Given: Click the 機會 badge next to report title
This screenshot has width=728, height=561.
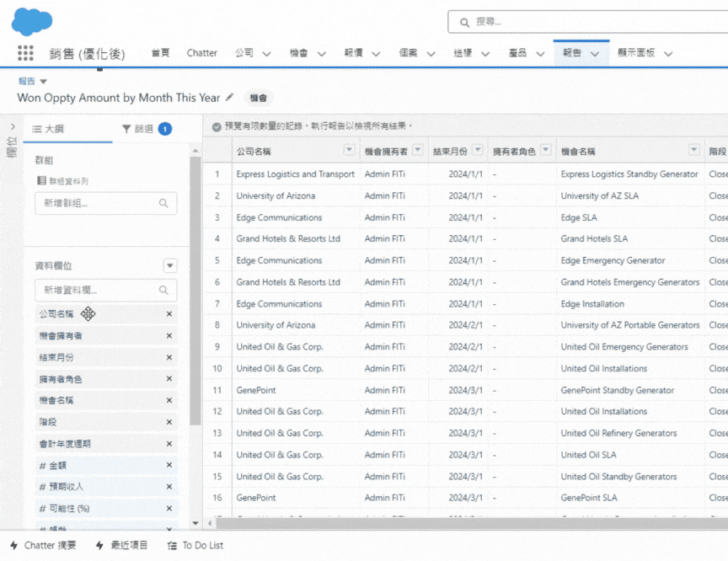Looking at the screenshot, I should [258, 98].
